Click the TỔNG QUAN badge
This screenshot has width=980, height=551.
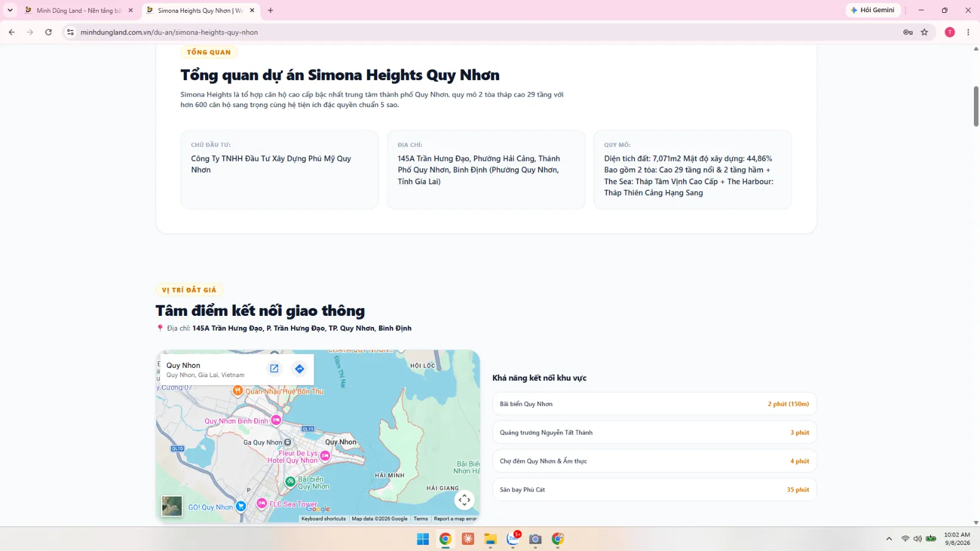coord(209,52)
